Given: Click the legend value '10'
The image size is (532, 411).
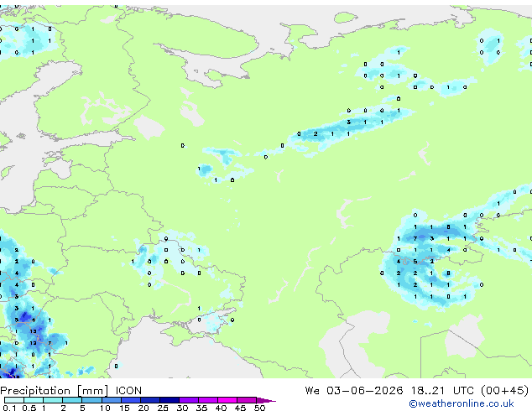Looking at the screenshot, I should pos(105,408).
